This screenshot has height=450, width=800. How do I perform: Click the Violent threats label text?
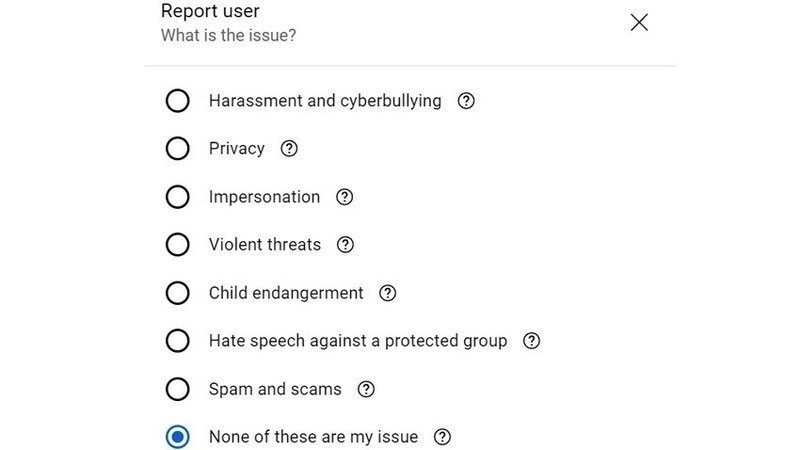(265, 245)
